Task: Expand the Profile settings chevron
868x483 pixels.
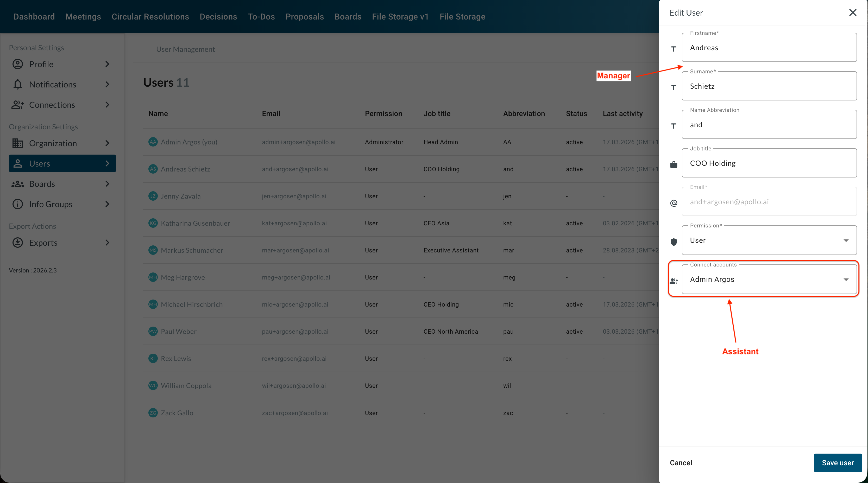Action: pos(107,64)
